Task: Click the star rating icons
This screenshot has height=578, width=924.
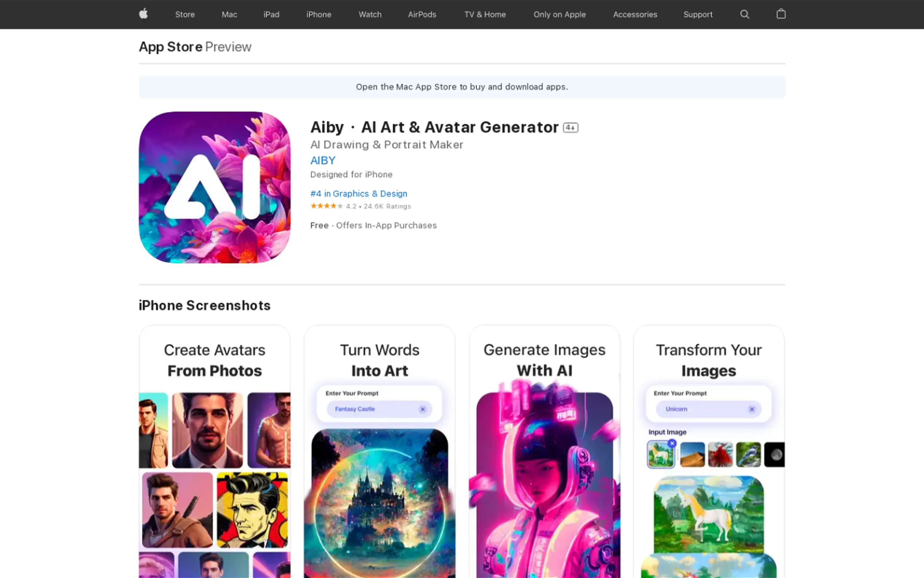Action: 326,206
